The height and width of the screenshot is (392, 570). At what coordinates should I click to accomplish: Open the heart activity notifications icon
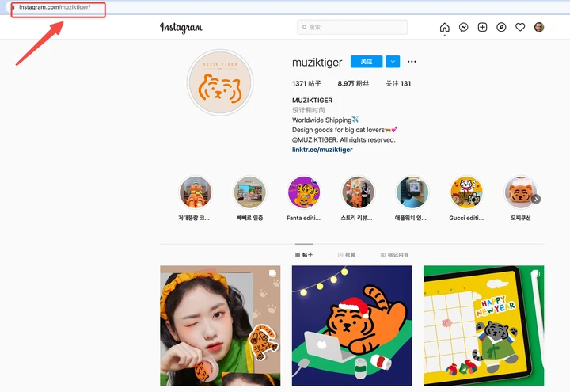click(x=520, y=27)
